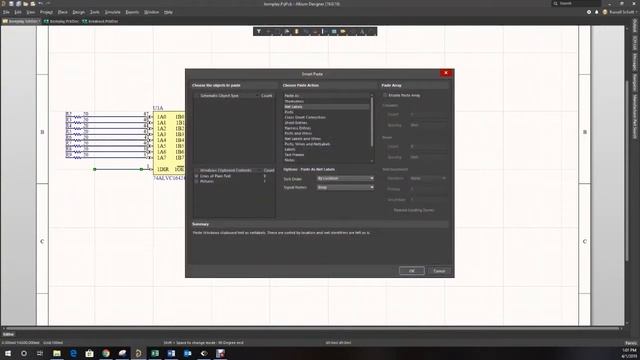
Task: Switch to the third document tab
Action: click(100, 21)
